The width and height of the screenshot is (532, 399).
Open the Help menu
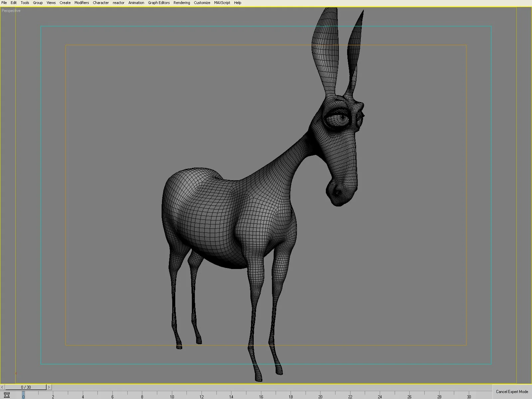tap(238, 3)
